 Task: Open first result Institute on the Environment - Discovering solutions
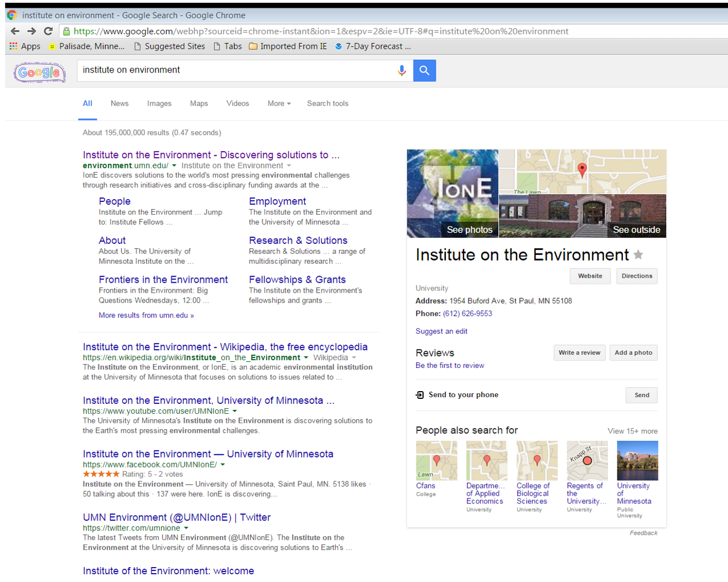coord(211,155)
